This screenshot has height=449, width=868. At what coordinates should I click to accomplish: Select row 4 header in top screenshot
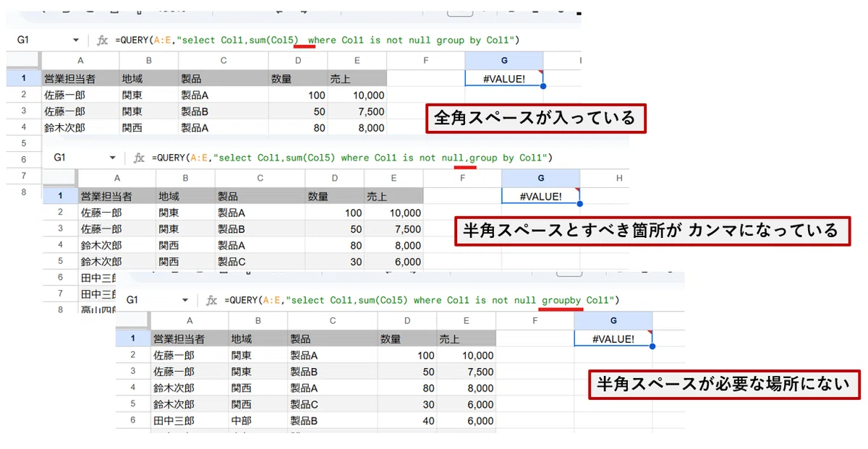23,128
